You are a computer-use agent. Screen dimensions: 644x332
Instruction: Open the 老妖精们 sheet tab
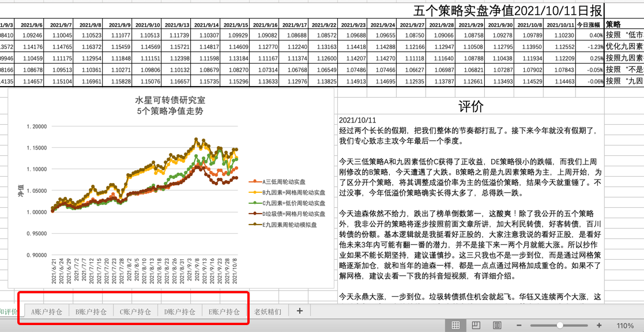pos(268,312)
